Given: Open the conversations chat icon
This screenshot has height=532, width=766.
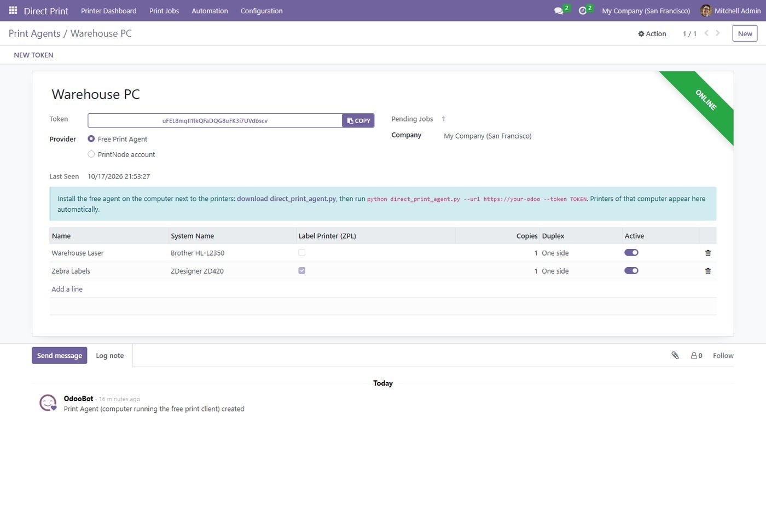Looking at the screenshot, I should [x=559, y=10].
